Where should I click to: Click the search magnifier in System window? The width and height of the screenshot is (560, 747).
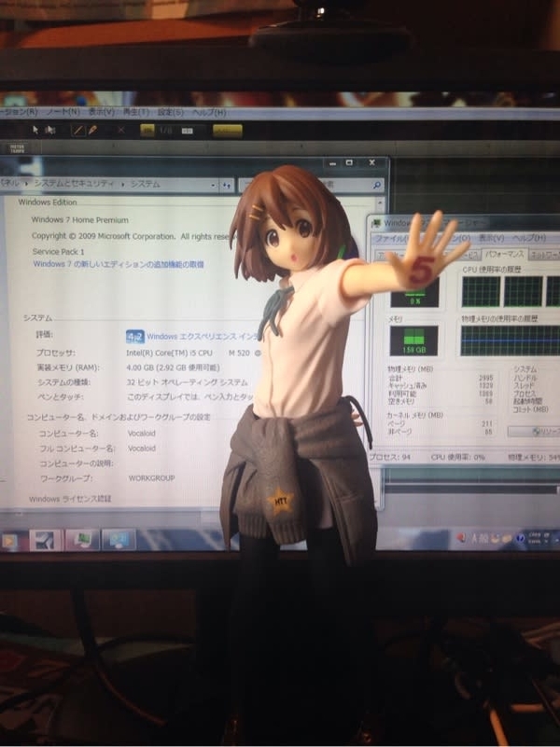click(377, 185)
